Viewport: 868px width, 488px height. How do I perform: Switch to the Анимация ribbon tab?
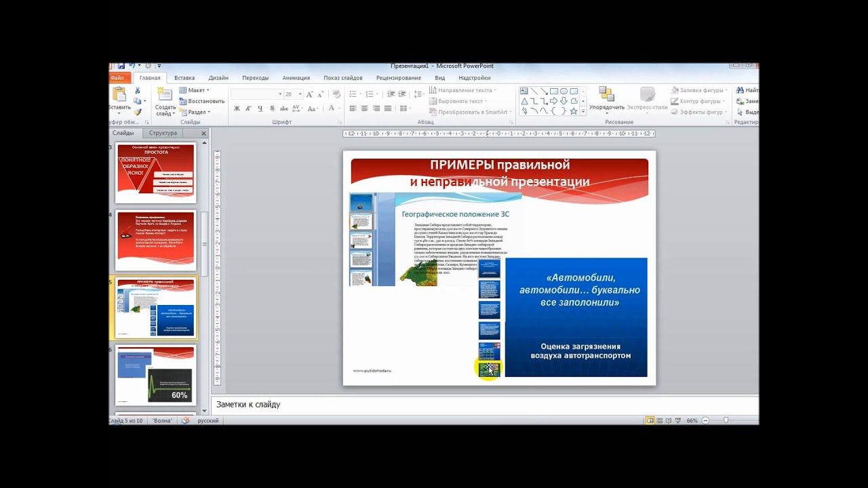pyautogui.click(x=296, y=78)
